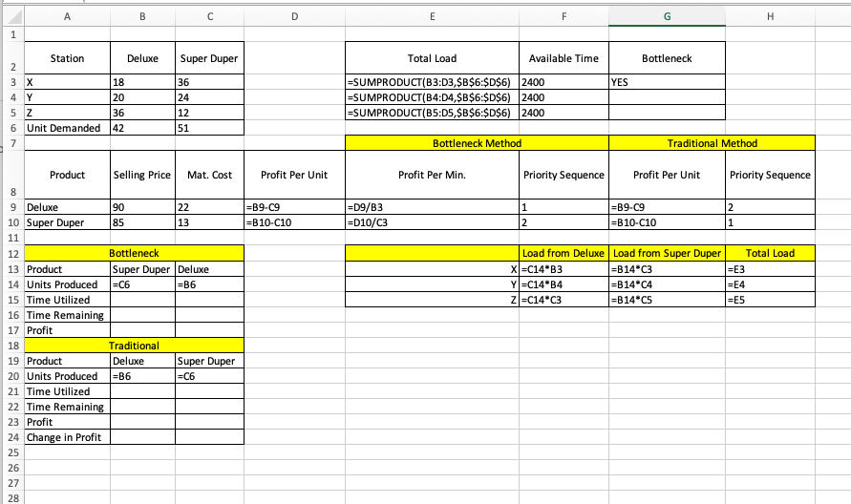Click selling price 90 for Deluxe

(x=142, y=207)
